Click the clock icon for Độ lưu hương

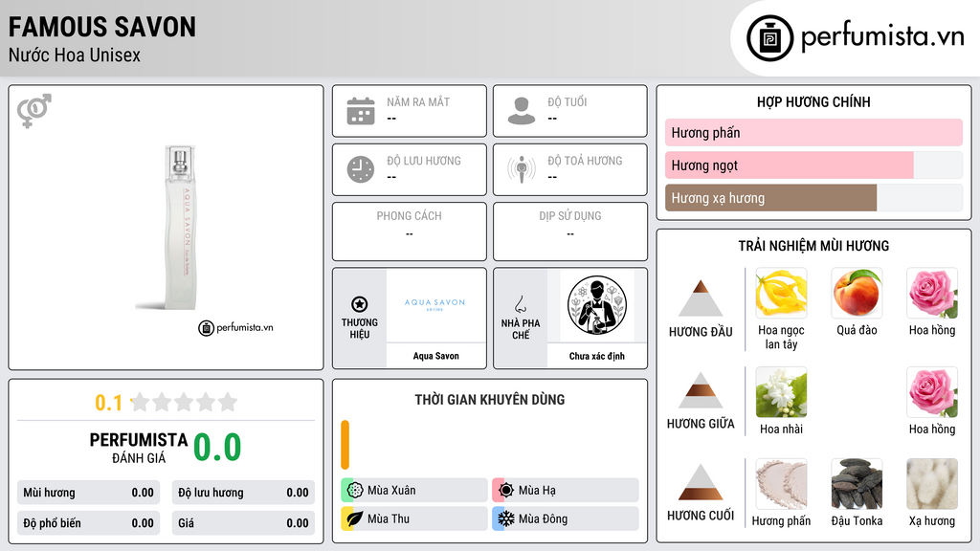click(x=361, y=169)
